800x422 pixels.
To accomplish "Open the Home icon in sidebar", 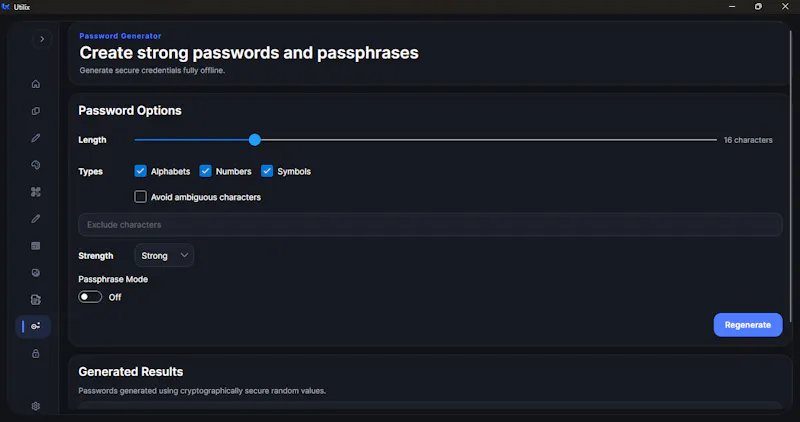I will point(36,84).
